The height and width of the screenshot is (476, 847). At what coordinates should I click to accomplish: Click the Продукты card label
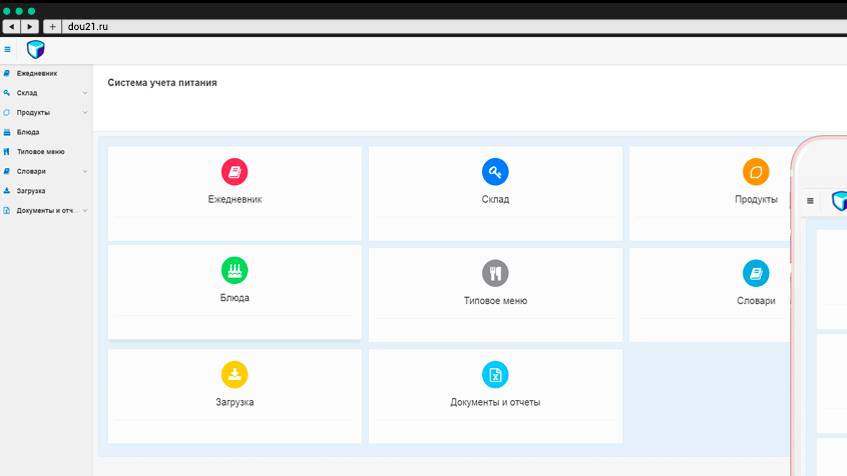pos(756,199)
